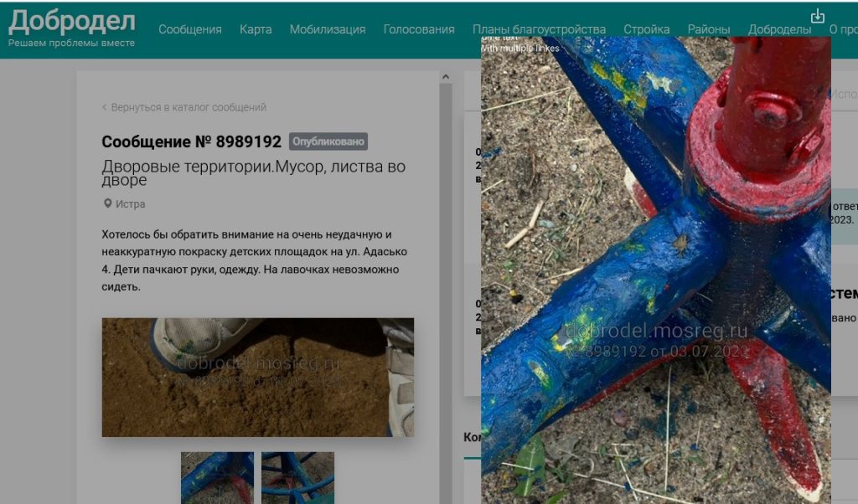
Task: Go to the Карта section
Action: tap(256, 29)
